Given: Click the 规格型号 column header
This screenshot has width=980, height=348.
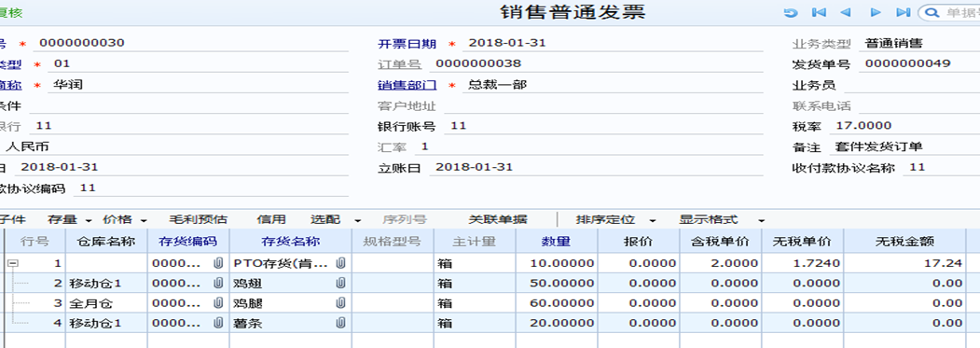Looking at the screenshot, I should click(393, 242).
